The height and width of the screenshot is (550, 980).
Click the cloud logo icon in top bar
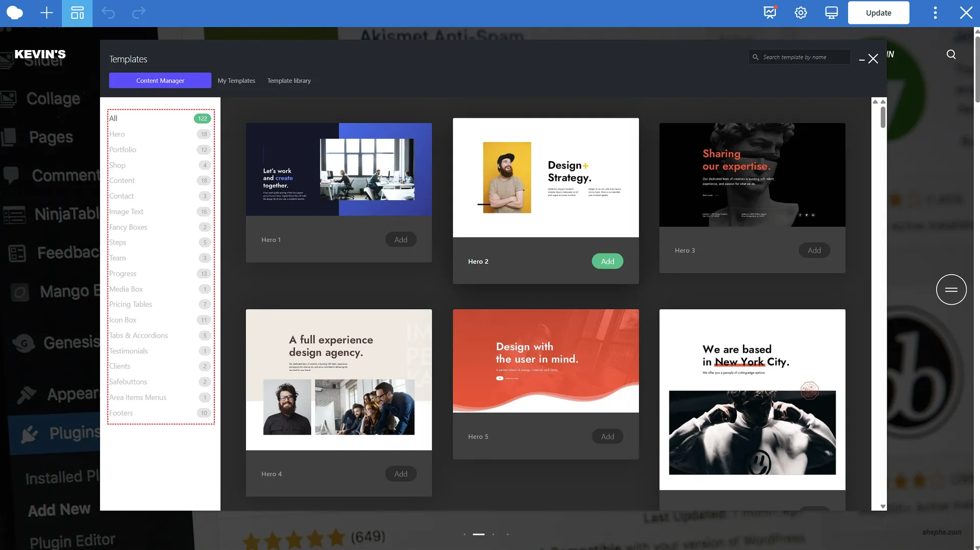15,13
